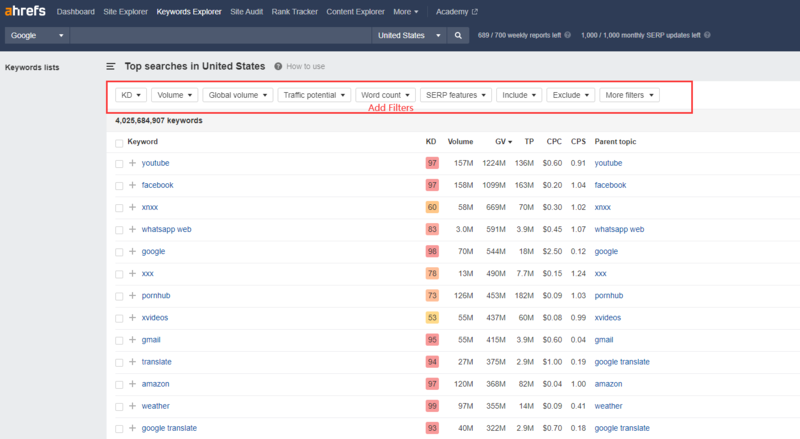Add google keyword with plus icon
The width and height of the screenshot is (800, 439).
pyautogui.click(x=133, y=251)
